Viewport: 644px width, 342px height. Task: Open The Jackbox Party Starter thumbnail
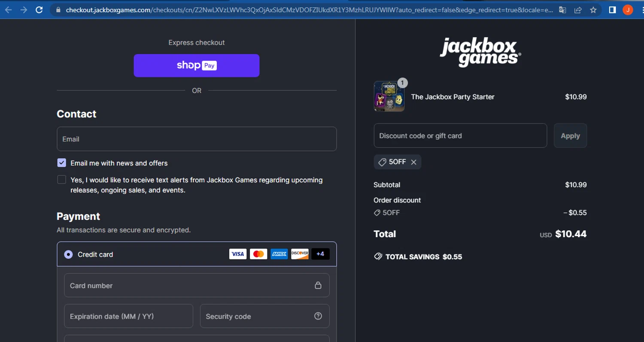(x=389, y=96)
